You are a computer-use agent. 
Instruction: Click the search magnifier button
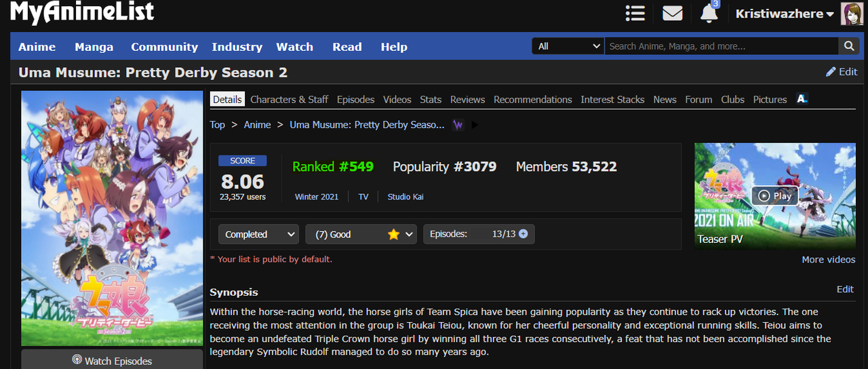[x=848, y=46]
